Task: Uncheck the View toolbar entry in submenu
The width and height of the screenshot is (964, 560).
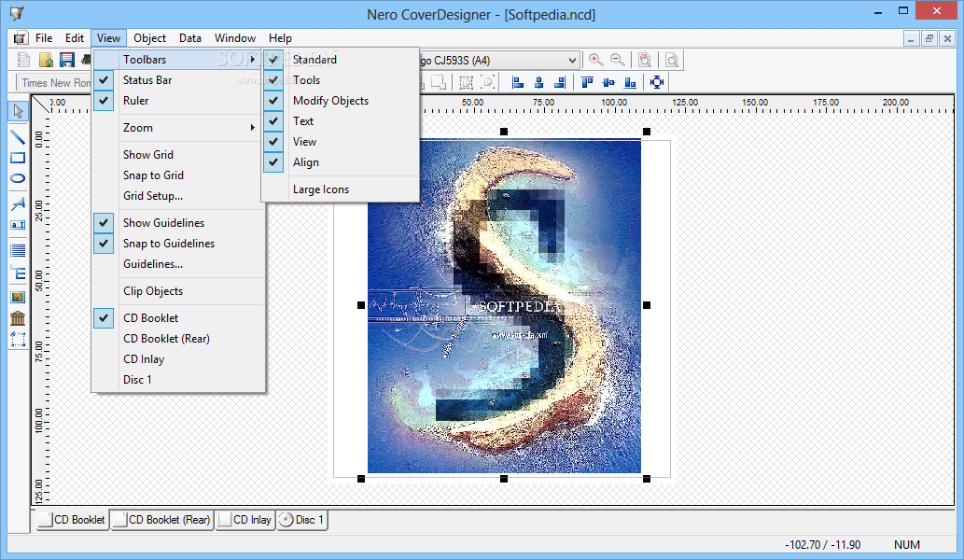Action: click(x=341, y=141)
